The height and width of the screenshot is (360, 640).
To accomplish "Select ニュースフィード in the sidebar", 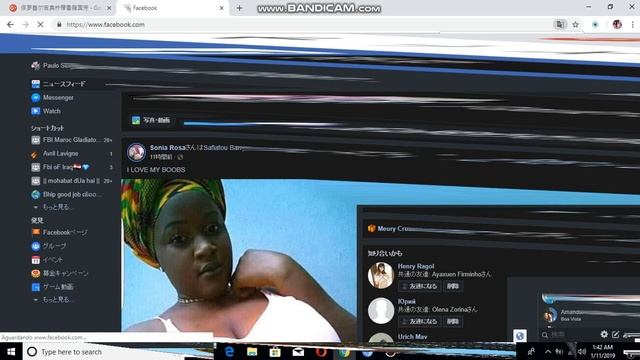I will click(64, 84).
